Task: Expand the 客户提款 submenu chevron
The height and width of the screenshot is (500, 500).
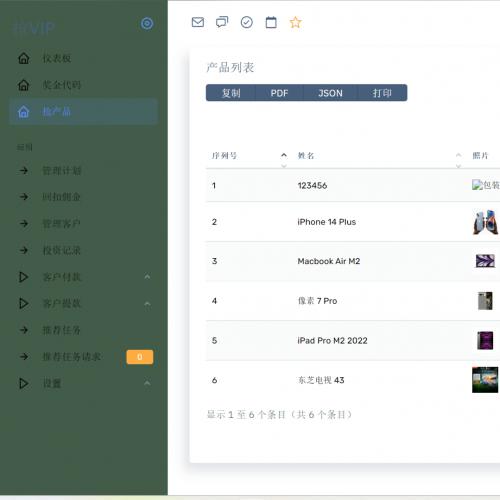Action: tap(147, 304)
